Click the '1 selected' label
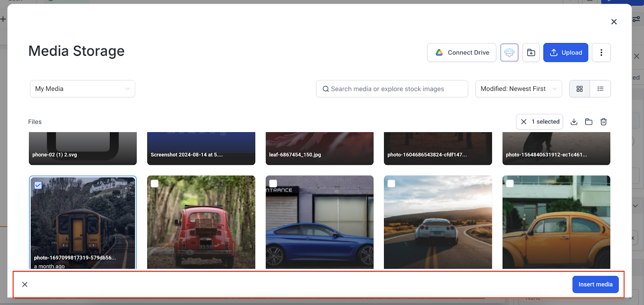 coord(546,122)
